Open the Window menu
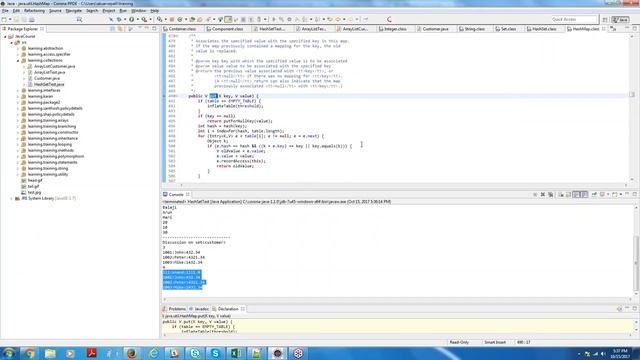 [138, 11]
